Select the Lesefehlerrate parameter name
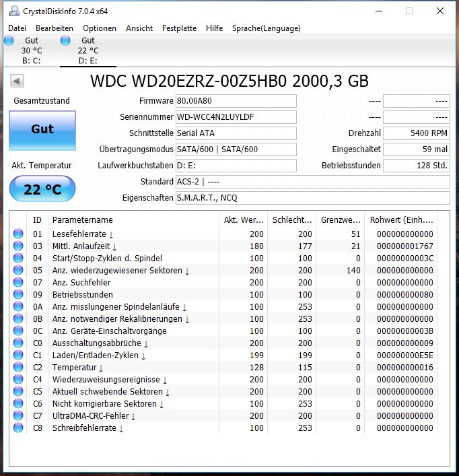This screenshot has width=459, height=476. [79, 234]
